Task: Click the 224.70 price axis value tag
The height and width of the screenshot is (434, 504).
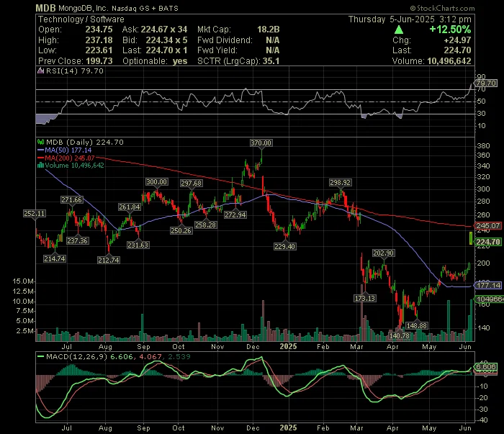Action: (x=488, y=242)
